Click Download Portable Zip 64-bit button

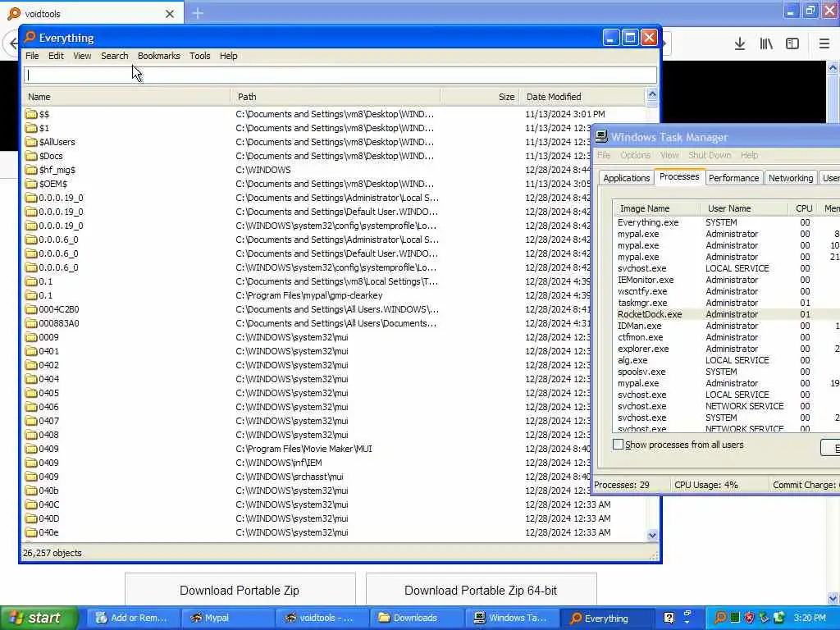click(x=481, y=591)
